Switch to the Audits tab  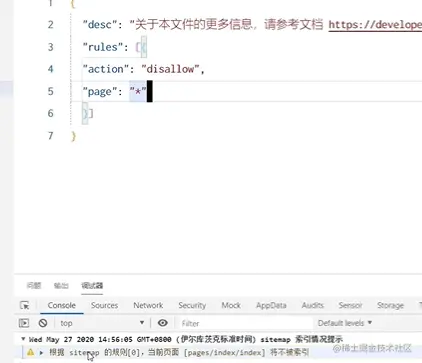point(313,305)
